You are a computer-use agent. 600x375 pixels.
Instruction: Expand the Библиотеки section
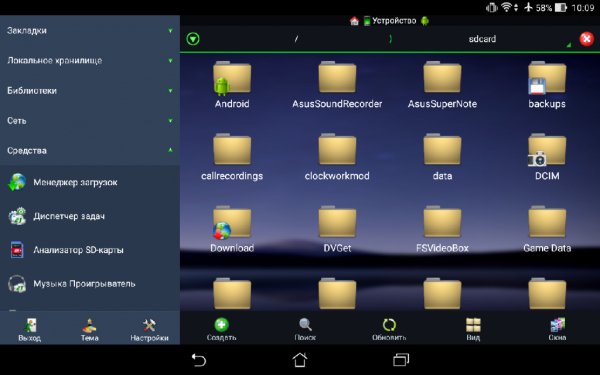coord(90,91)
